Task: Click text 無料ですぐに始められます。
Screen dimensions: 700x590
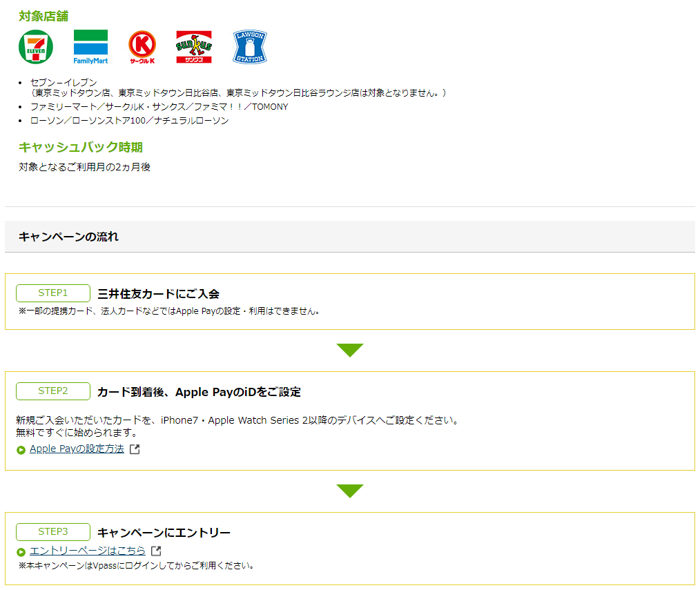Action: coord(77,433)
